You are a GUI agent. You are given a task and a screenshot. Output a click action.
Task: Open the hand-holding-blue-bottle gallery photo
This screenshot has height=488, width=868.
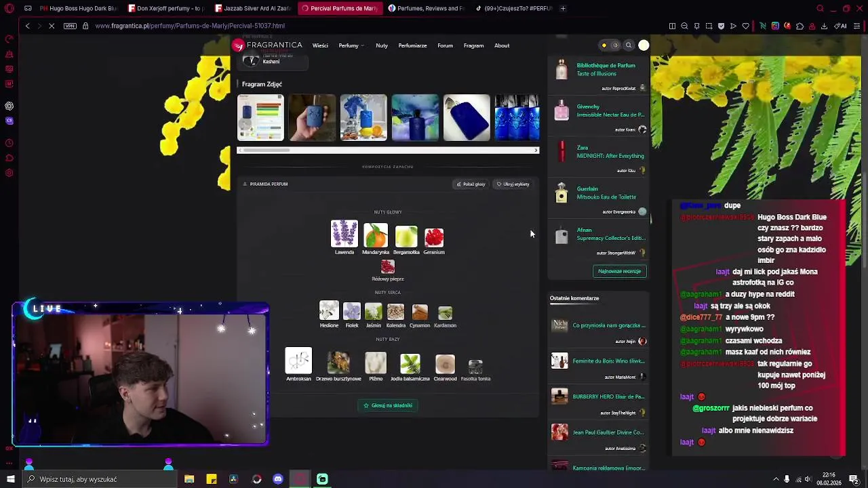coord(312,118)
